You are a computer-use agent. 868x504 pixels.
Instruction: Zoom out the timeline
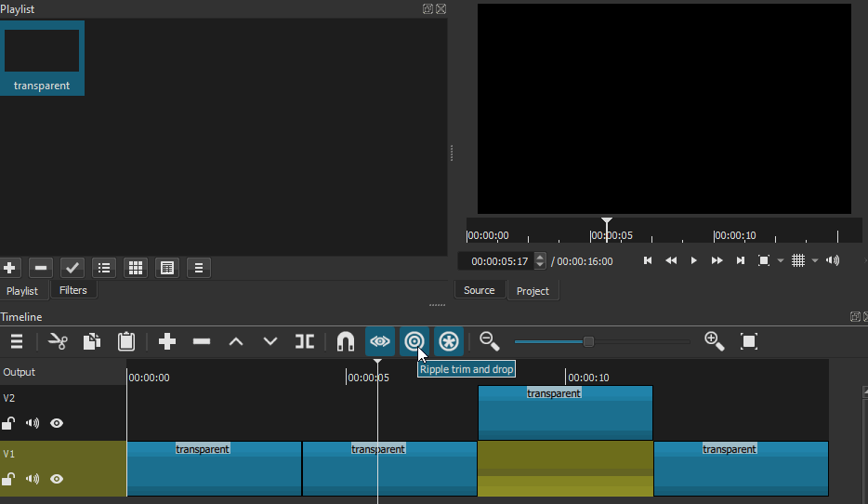(x=490, y=341)
